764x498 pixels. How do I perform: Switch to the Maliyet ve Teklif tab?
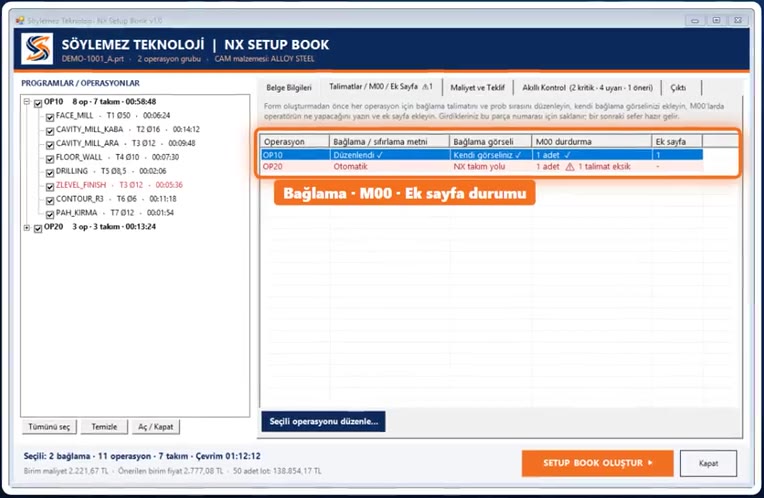478,88
